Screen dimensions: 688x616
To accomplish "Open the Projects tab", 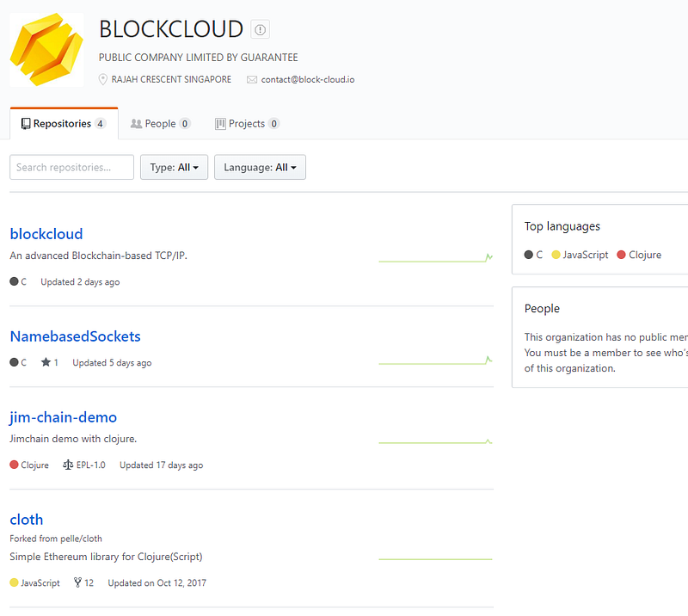I will click(247, 124).
